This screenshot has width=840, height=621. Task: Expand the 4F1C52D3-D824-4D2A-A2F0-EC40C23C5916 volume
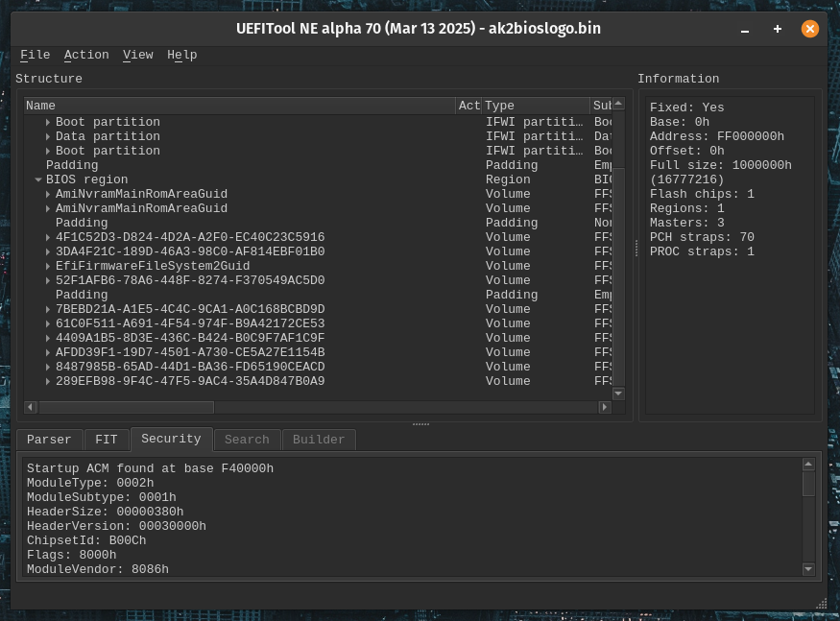tap(48, 237)
